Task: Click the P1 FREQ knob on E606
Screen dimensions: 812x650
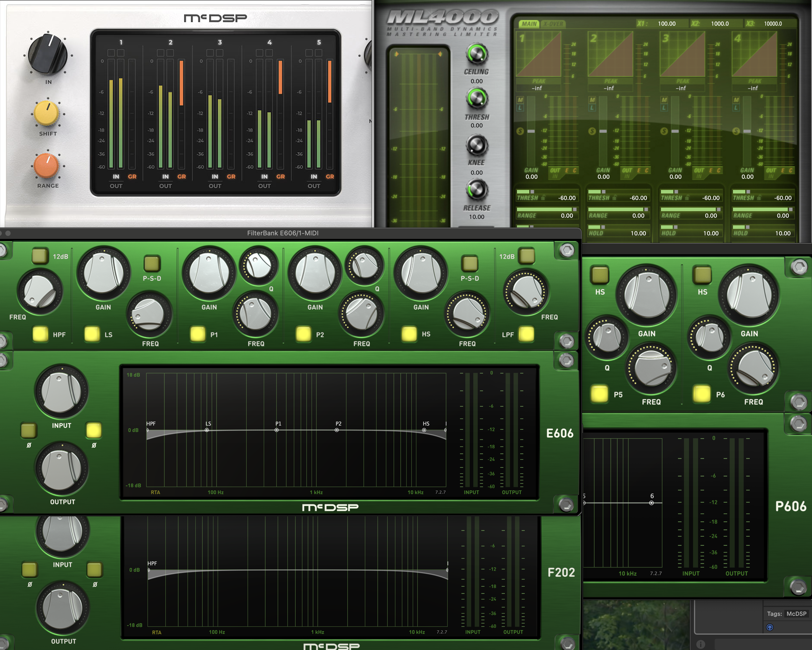Action: pyautogui.click(x=255, y=314)
